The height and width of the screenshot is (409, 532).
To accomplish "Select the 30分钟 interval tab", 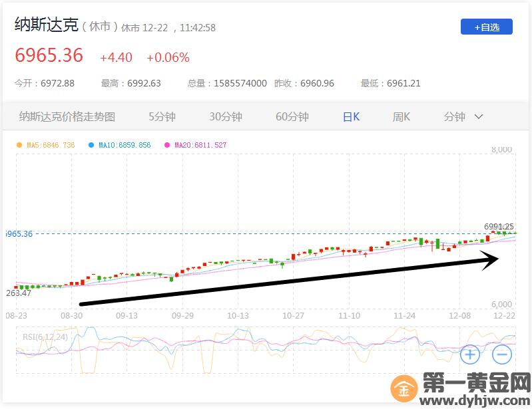I will coord(226,117).
